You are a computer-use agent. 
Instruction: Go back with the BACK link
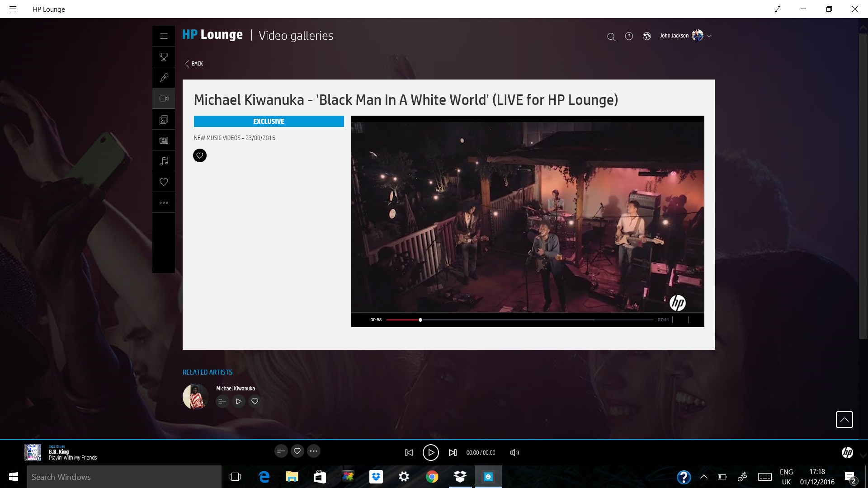click(194, 64)
